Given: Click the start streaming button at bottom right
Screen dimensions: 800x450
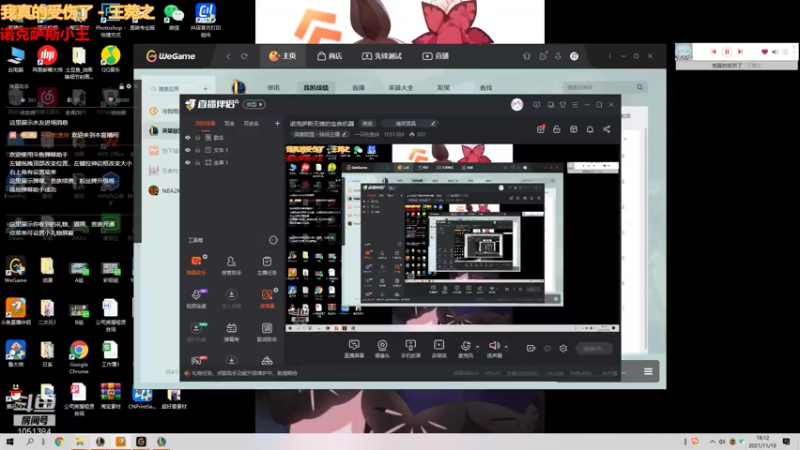Looking at the screenshot, I should [594, 348].
